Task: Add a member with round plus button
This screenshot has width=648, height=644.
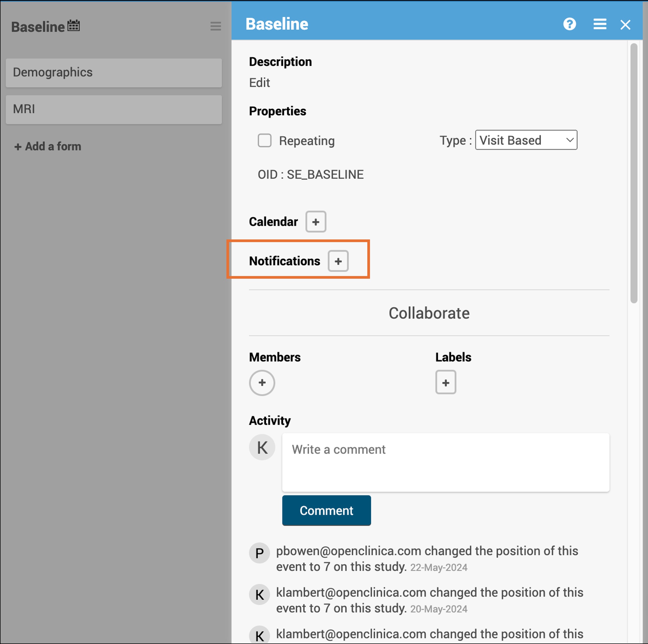Action: tap(262, 382)
